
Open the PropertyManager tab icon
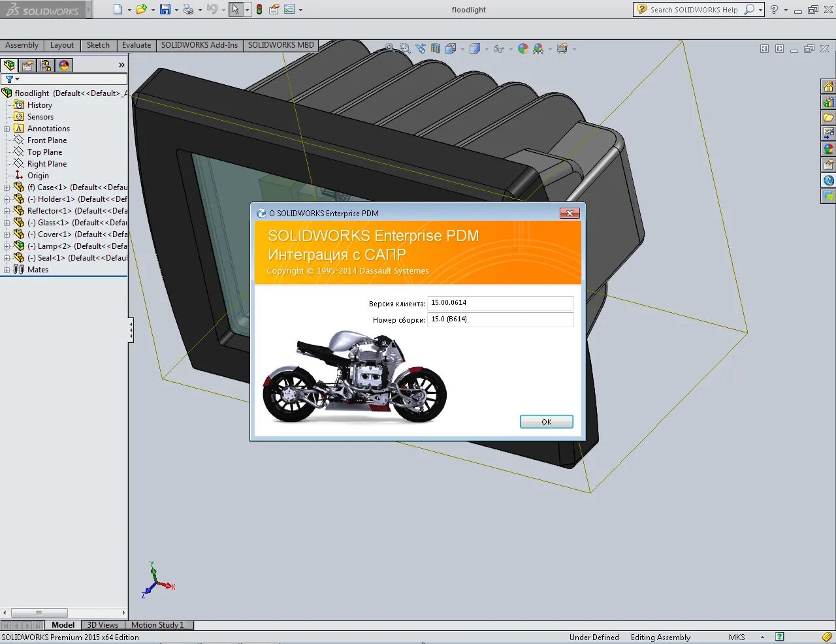pyautogui.click(x=27, y=65)
